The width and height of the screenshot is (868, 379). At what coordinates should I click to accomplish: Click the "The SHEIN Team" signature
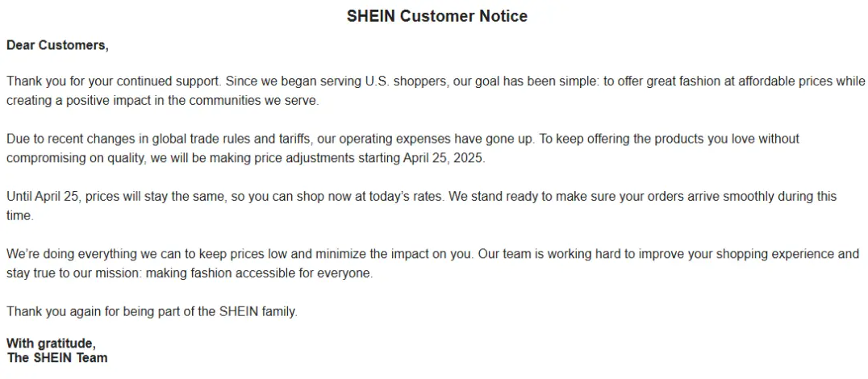tap(57, 357)
